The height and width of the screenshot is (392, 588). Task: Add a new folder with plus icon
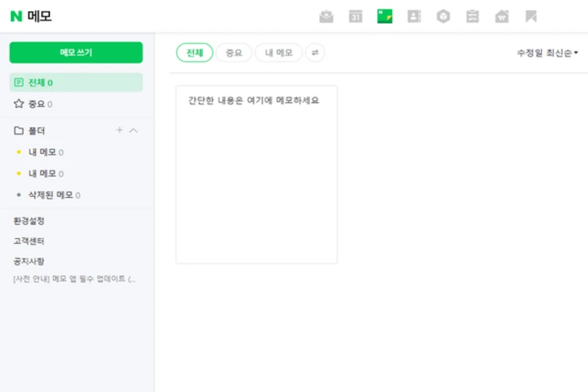119,130
